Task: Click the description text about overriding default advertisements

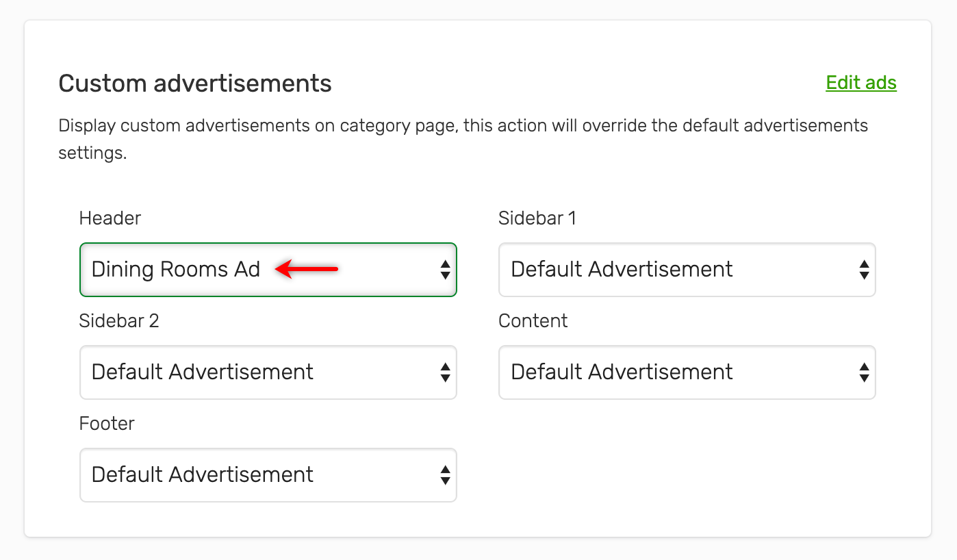Action: click(463, 139)
